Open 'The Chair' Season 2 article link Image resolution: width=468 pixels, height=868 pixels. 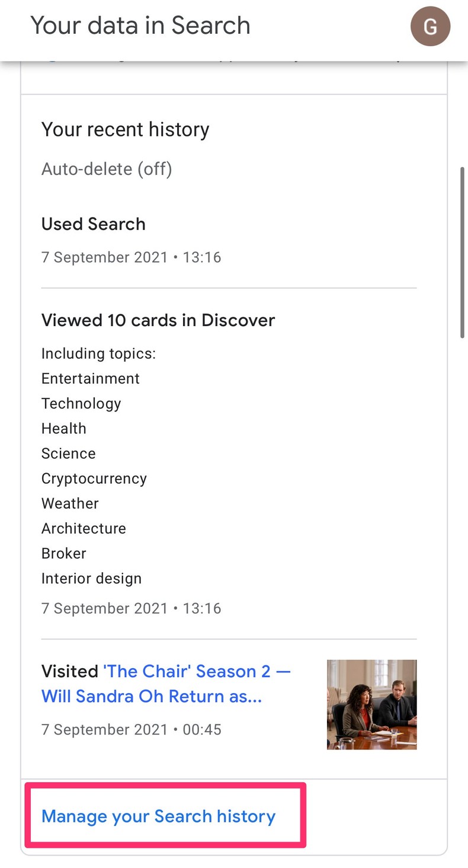(166, 684)
